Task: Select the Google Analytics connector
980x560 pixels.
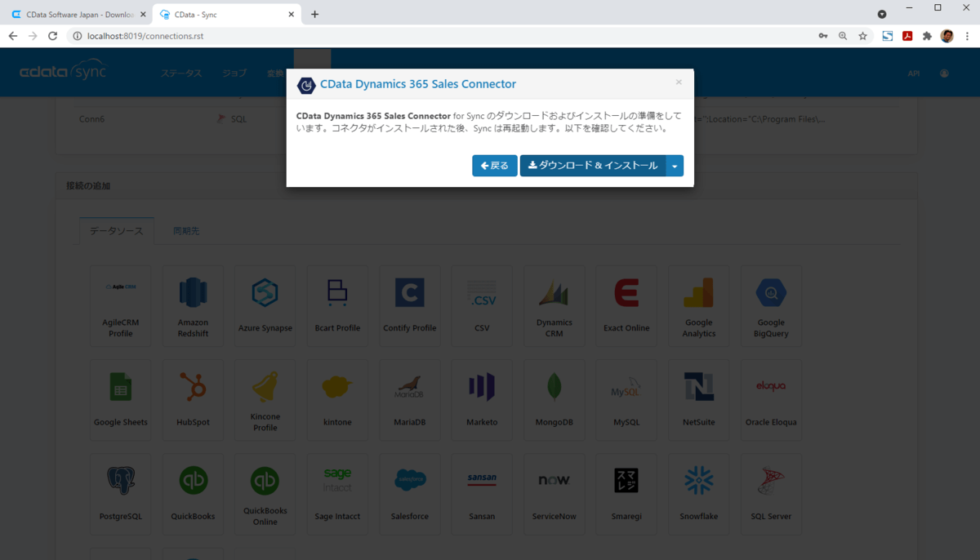Action: (x=698, y=306)
